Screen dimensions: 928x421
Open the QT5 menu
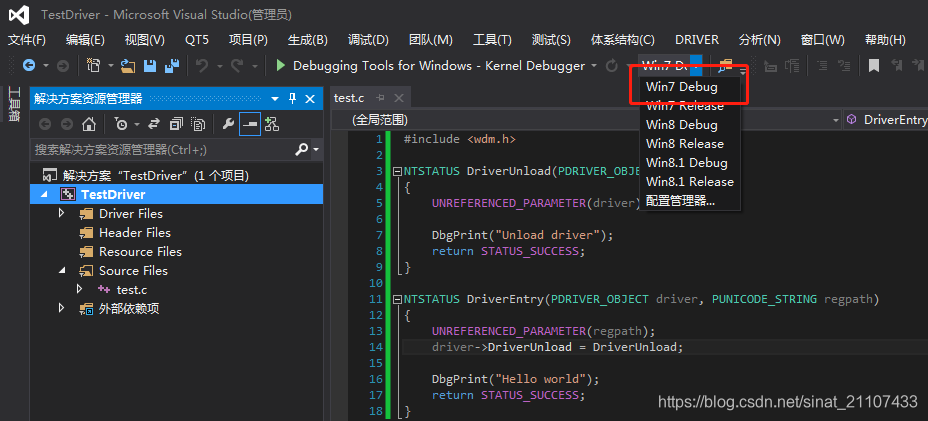click(x=196, y=40)
